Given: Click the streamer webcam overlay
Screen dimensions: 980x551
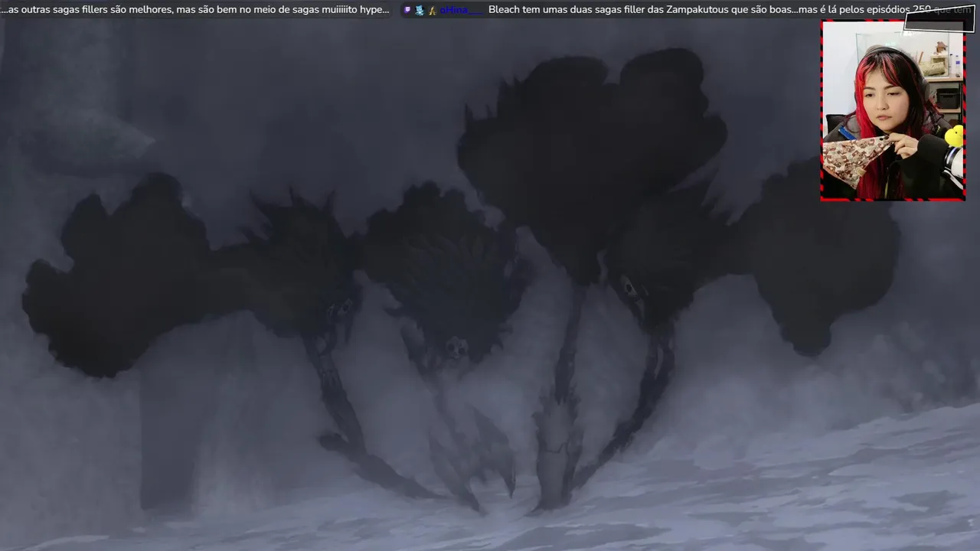Looking at the screenshot, I should pos(893,110).
